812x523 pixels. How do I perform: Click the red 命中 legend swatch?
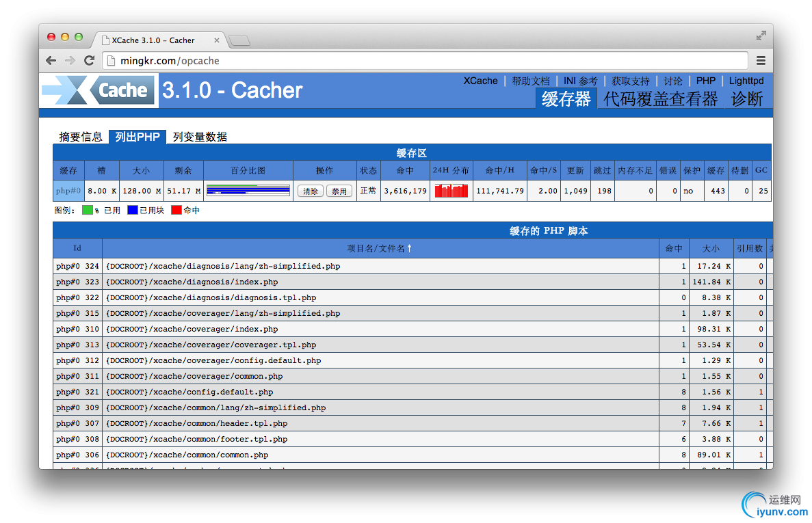pyautogui.click(x=176, y=210)
